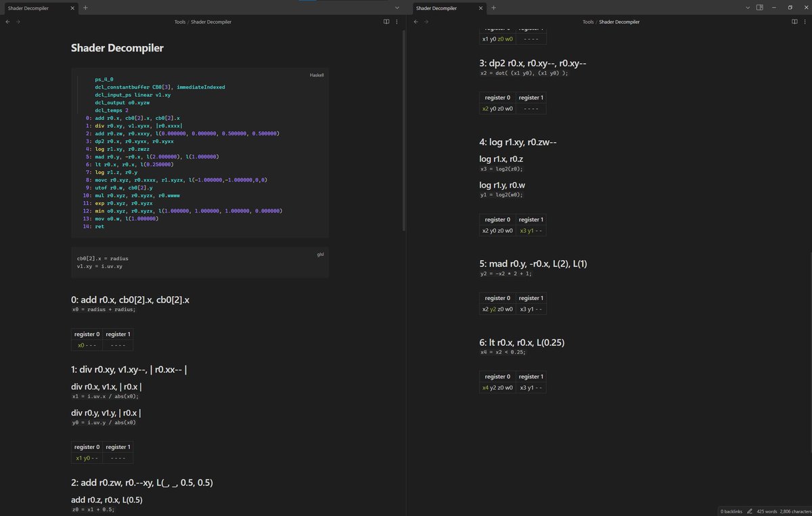This screenshot has height=516, width=812.
Task: Click code line 'x0 = radius + radius;'
Action: point(104,309)
